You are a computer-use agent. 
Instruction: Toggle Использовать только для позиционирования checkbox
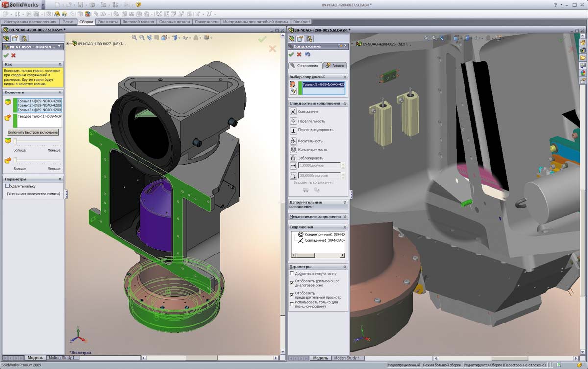click(292, 303)
